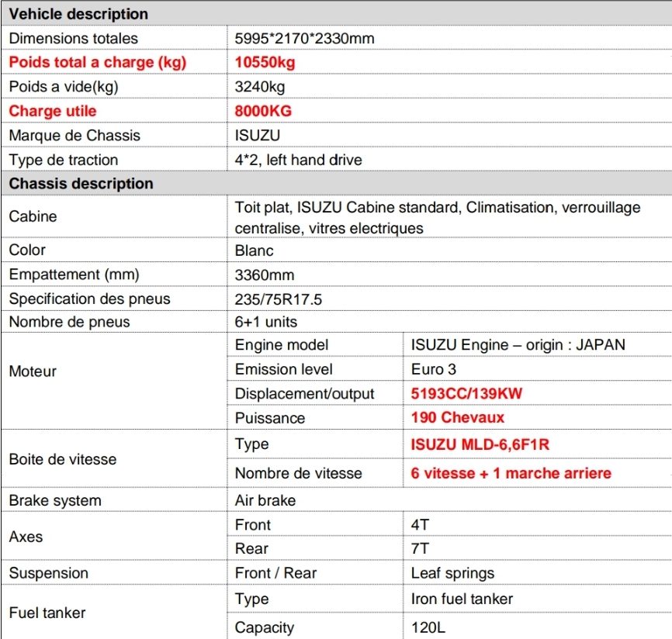Select the capacity value '120L'
The image size is (672, 639).
tap(428, 628)
